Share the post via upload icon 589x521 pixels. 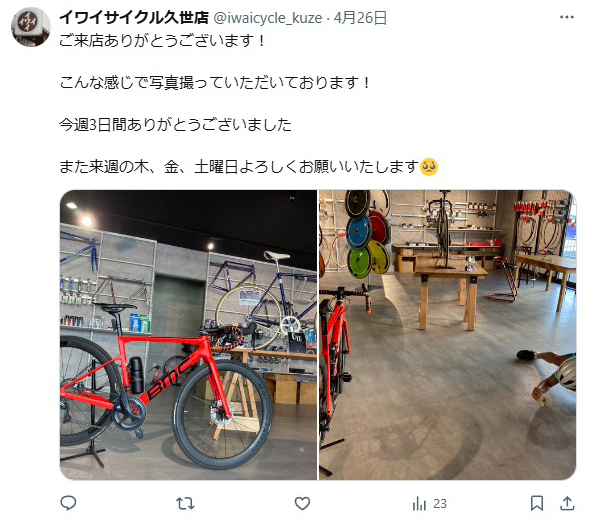coord(567,503)
